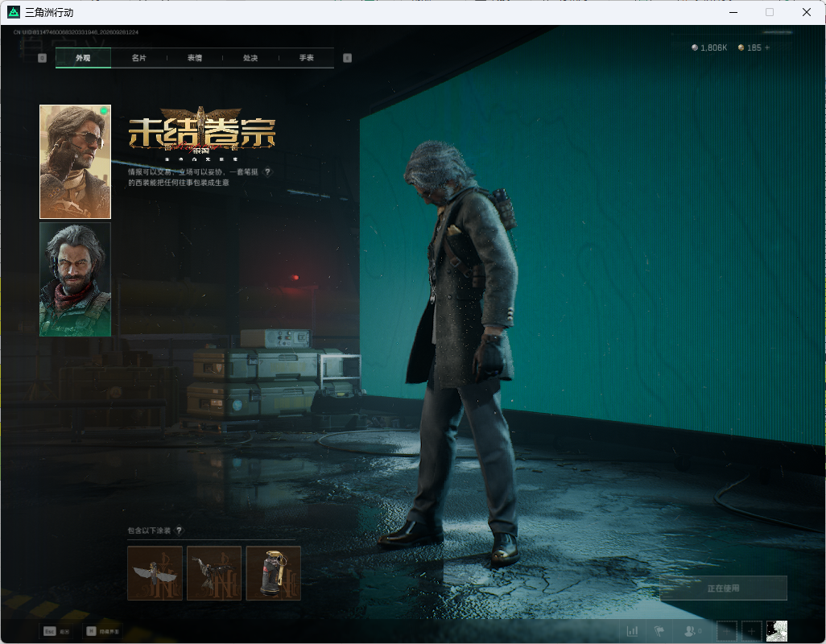The image size is (826, 644).
Task: Close the 三角洲行动 window
Action: [807, 12]
